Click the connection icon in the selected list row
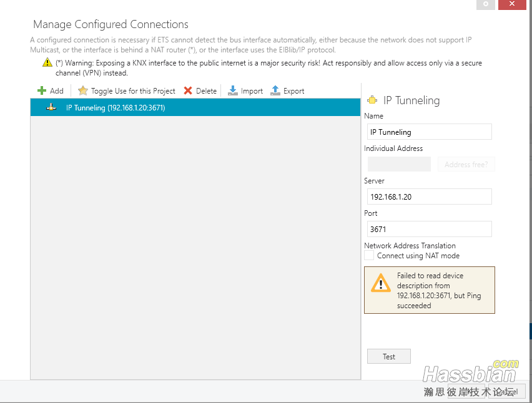 point(51,107)
